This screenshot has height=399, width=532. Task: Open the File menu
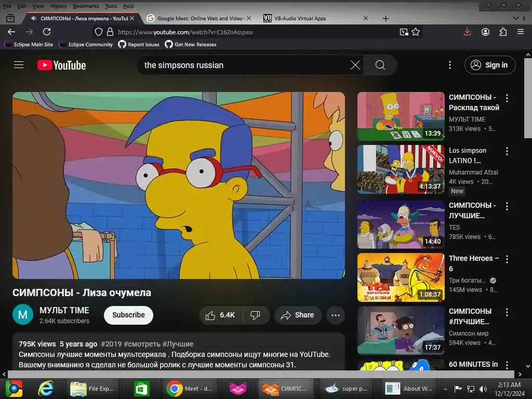pos(7,6)
